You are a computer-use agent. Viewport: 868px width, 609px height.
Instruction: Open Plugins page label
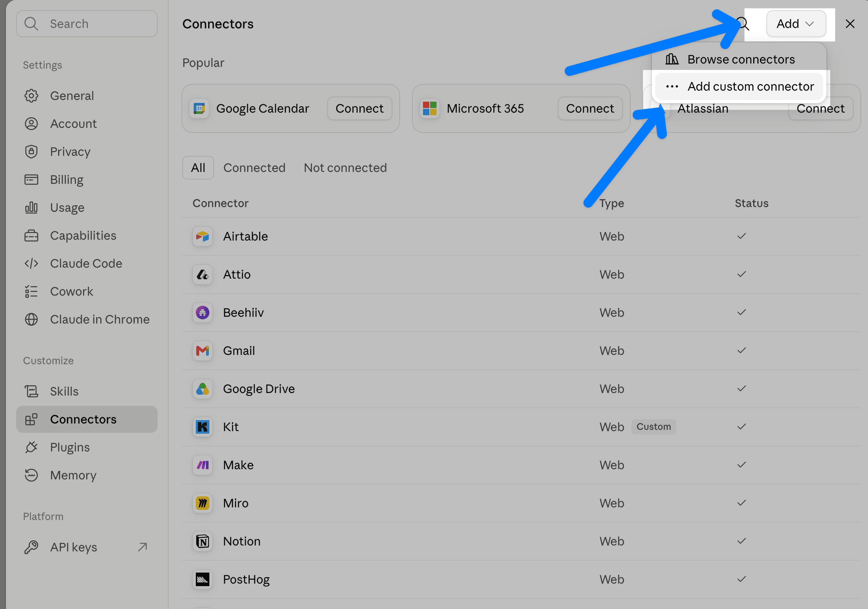[x=70, y=447]
